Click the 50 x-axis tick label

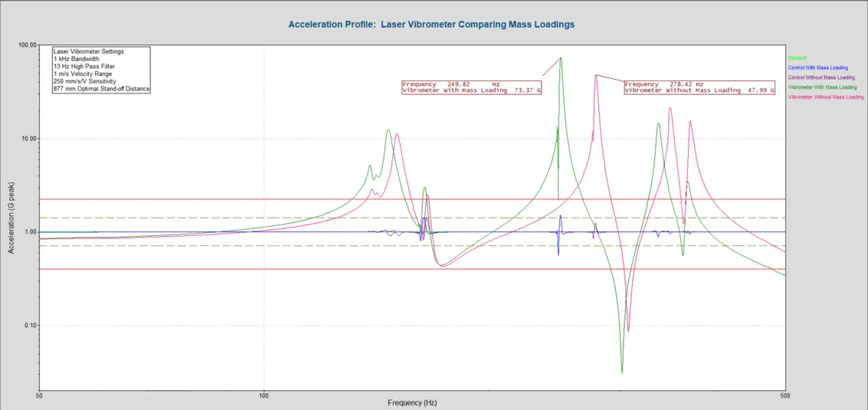pos(38,397)
